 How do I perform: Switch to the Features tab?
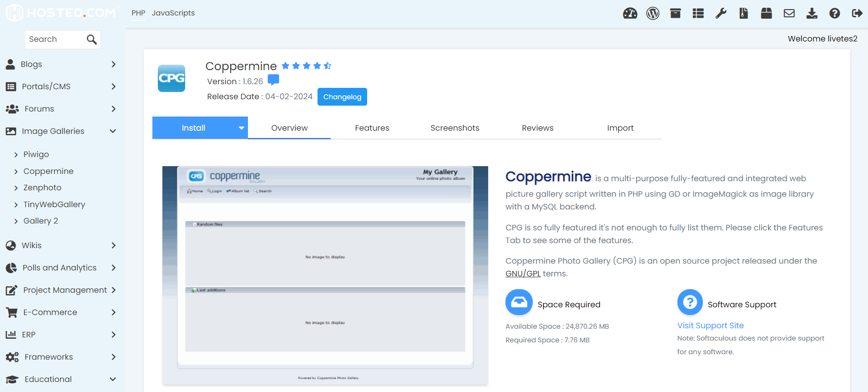372,128
